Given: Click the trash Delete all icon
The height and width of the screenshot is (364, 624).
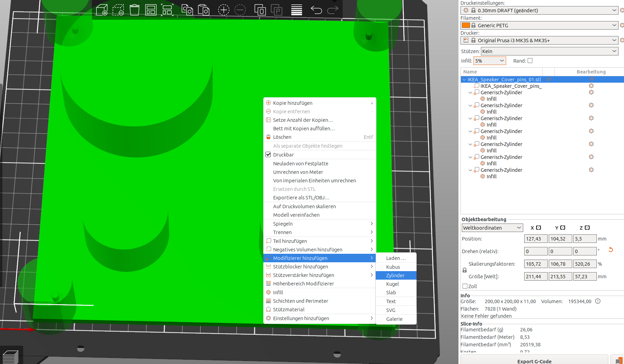Looking at the screenshot, I should (x=135, y=10).
